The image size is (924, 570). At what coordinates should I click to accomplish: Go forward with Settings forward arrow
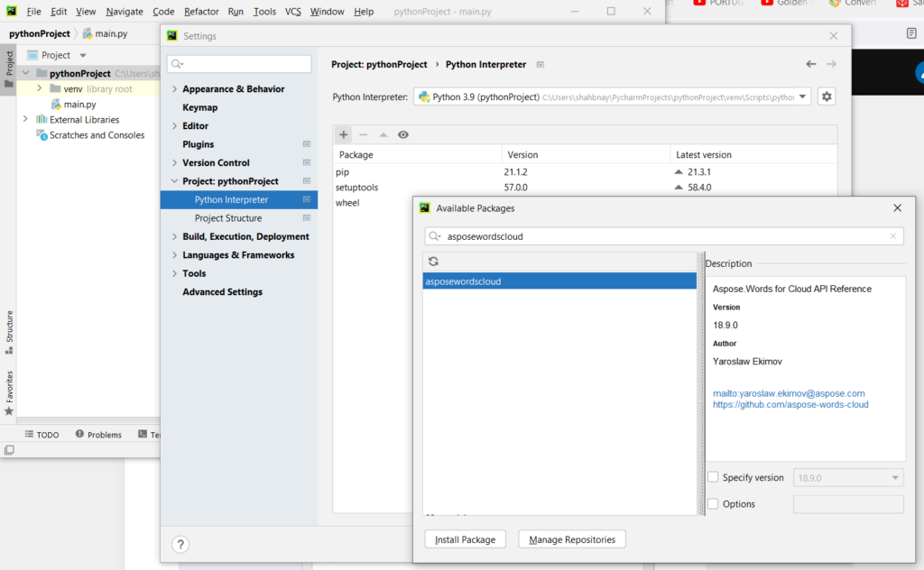(x=831, y=64)
